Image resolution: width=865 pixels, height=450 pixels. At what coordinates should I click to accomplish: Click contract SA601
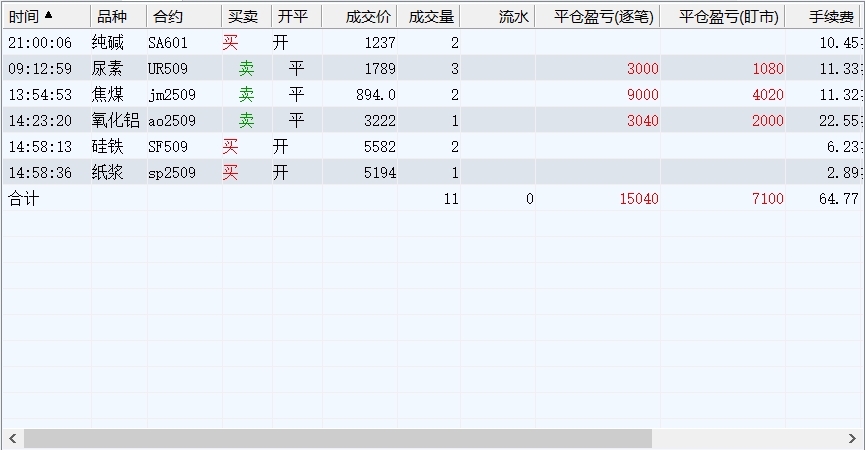click(168, 42)
